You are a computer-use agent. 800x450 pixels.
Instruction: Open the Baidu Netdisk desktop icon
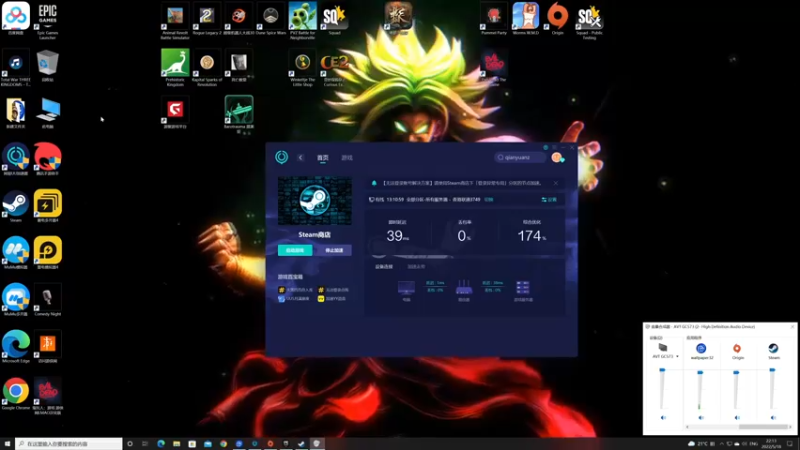point(16,19)
